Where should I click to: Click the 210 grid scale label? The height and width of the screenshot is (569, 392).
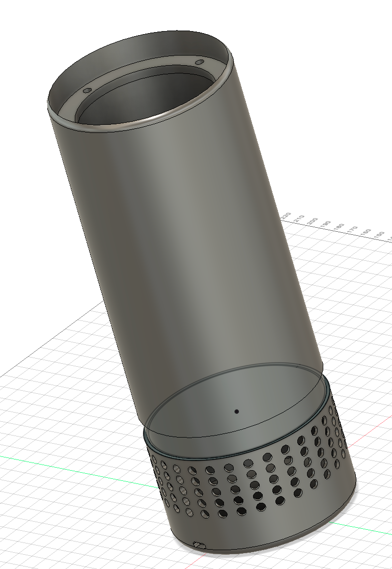pyautogui.click(x=299, y=219)
